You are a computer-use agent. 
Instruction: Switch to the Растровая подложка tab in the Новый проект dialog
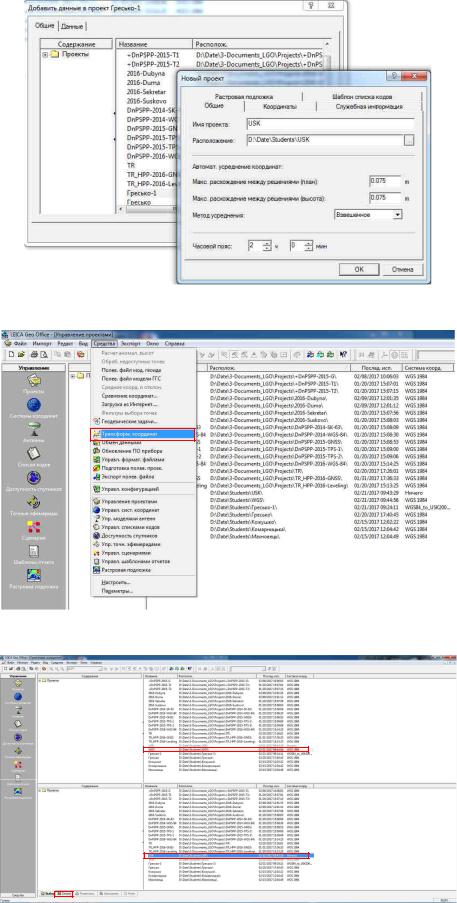[243, 97]
